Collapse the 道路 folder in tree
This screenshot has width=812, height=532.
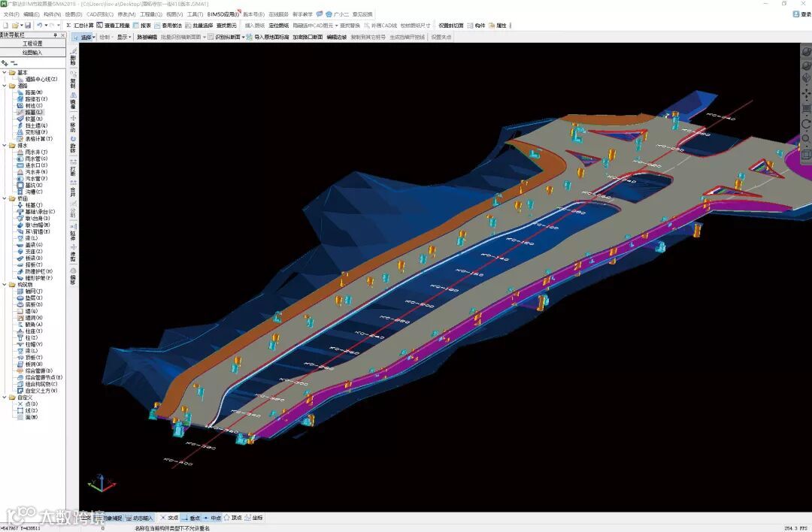point(5,86)
